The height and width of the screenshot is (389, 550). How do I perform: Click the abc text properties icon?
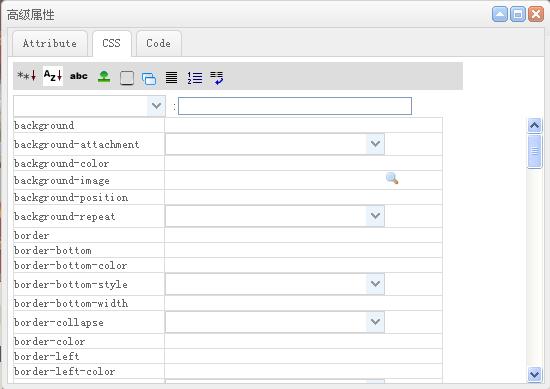click(79, 76)
